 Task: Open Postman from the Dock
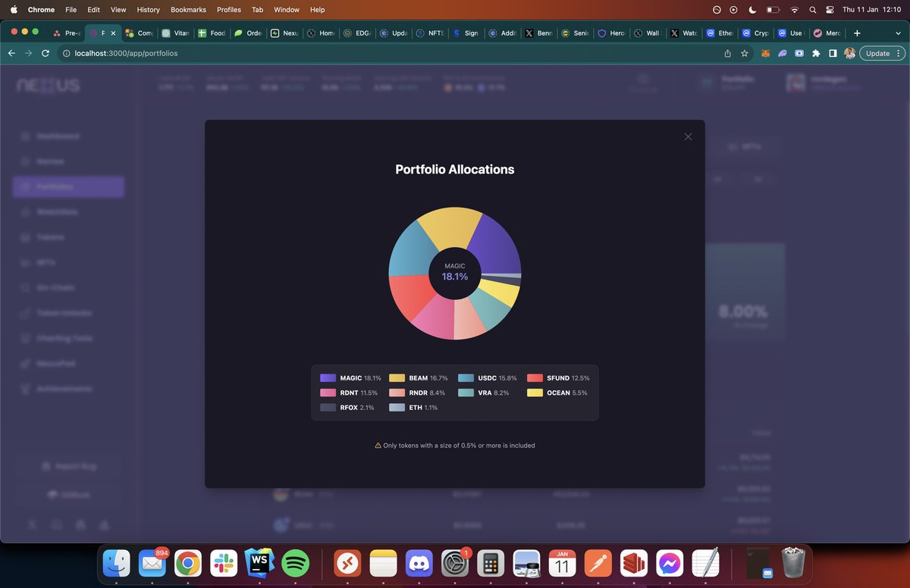click(x=598, y=564)
